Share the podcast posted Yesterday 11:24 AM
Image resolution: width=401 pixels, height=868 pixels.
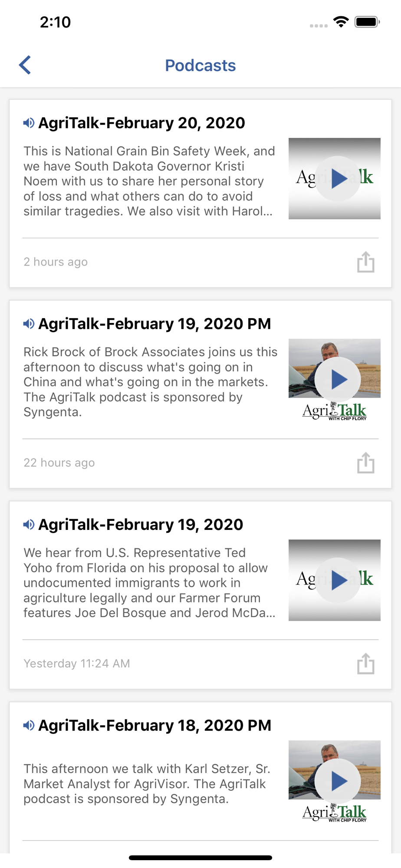tap(366, 664)
